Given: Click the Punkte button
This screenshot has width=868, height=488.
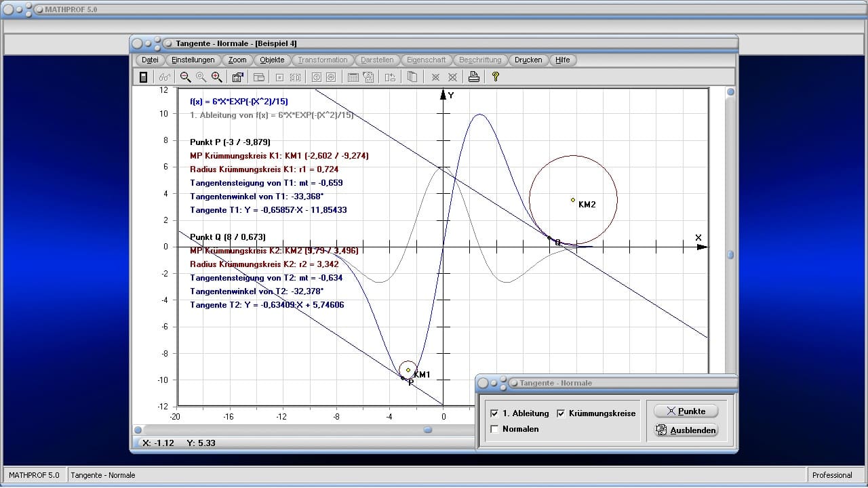Looking at the screenshot, I should pyautogui.click(x=686, y=411).
